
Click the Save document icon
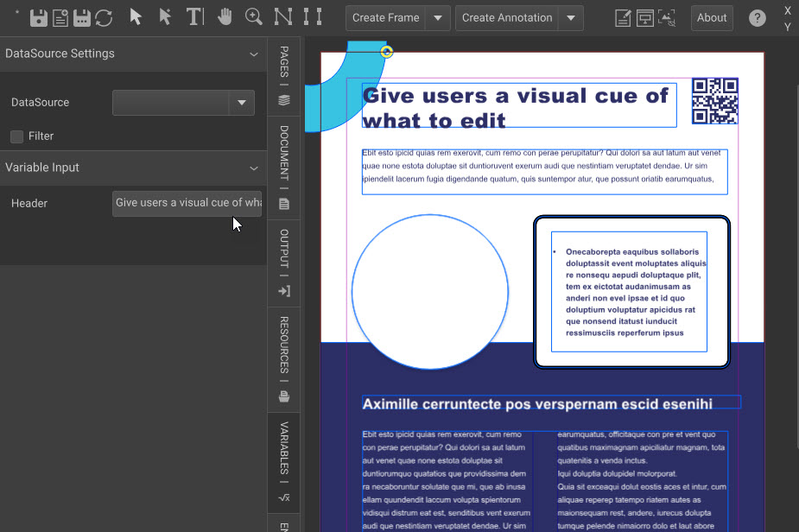coord(38,17)
